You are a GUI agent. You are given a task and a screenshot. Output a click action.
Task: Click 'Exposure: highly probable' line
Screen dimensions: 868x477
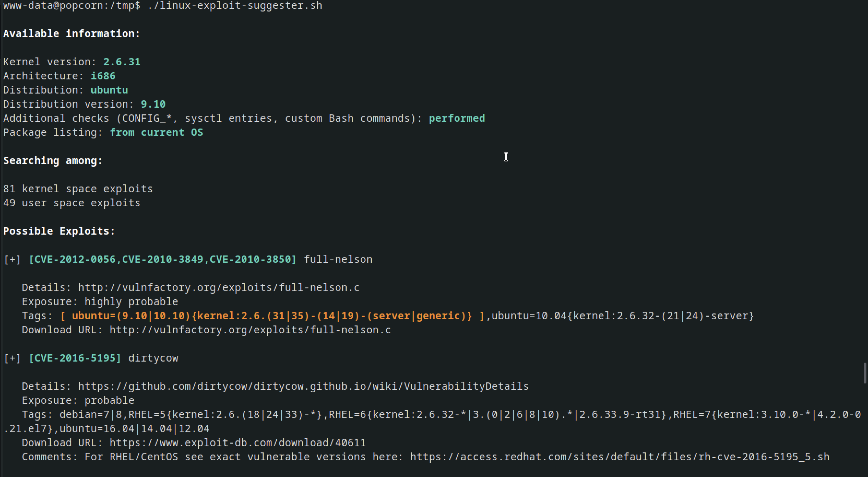click(100, 302)
